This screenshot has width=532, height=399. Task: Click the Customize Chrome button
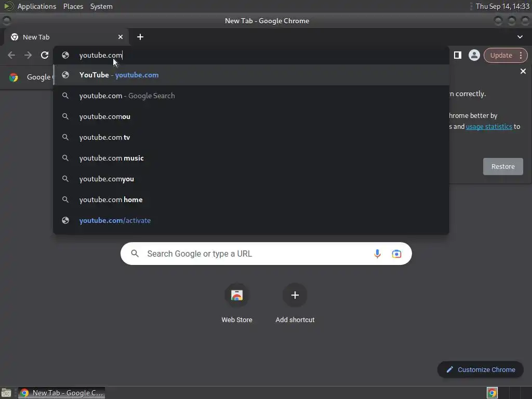point(480,369)
